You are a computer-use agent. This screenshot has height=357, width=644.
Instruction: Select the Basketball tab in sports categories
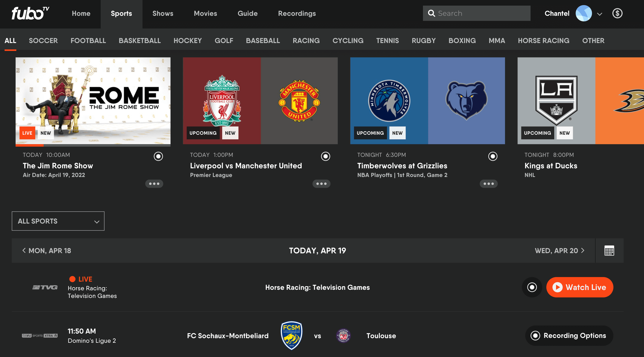[x=139, y=40]
